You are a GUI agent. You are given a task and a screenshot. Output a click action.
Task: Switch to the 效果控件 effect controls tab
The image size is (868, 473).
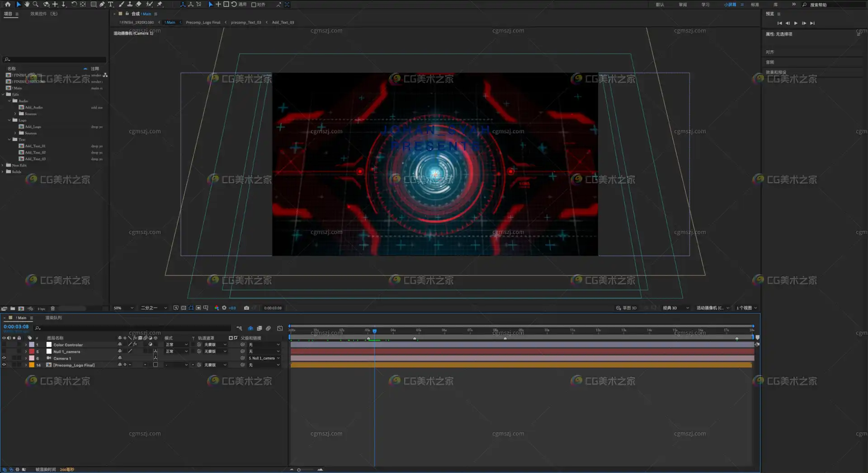pos(44,14)
